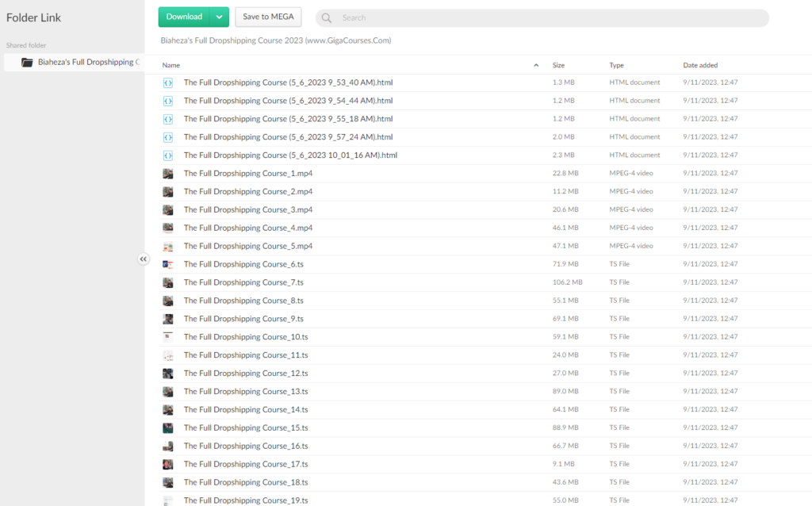Click the video thumbnail for The Full Dropshipping Course_6.ts
Viewport: 812px width, 506px height.
[x=169, y=263]
